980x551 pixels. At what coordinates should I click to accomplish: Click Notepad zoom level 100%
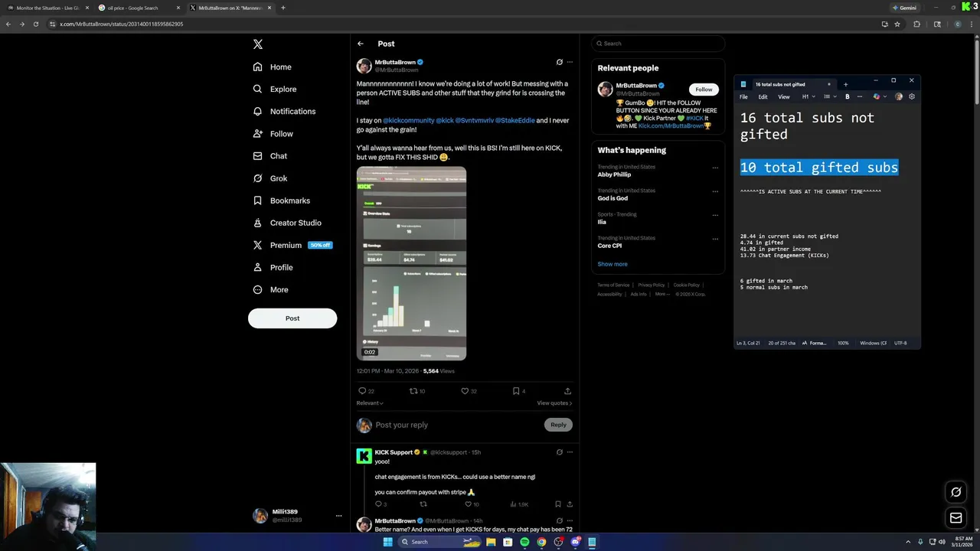click(843, 343)
